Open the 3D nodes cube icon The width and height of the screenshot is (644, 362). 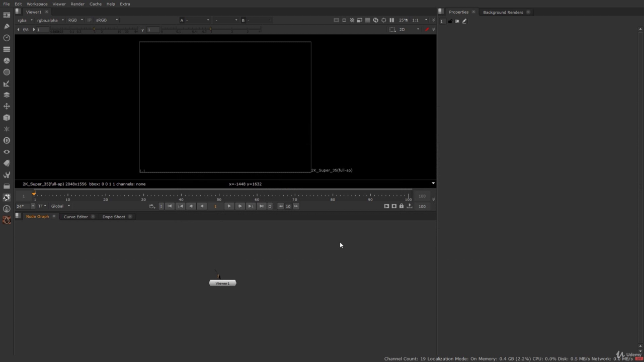(x=7, y=118)
